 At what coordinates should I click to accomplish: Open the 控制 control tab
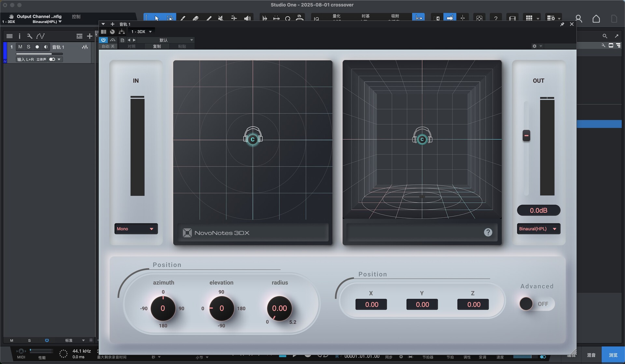click(76, 17)
